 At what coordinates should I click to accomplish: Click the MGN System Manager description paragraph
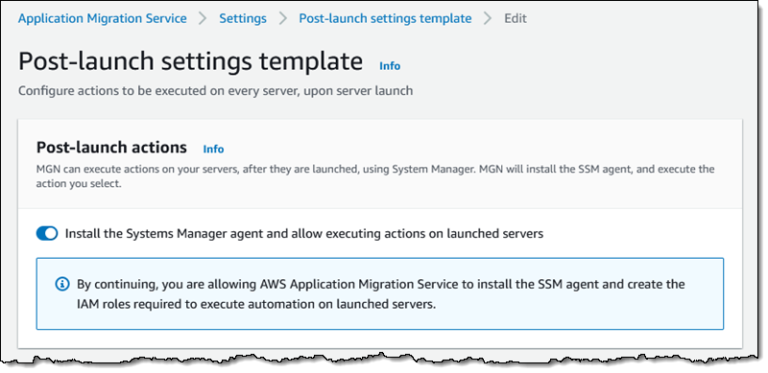pyautogui.click(x=375, y=177)
